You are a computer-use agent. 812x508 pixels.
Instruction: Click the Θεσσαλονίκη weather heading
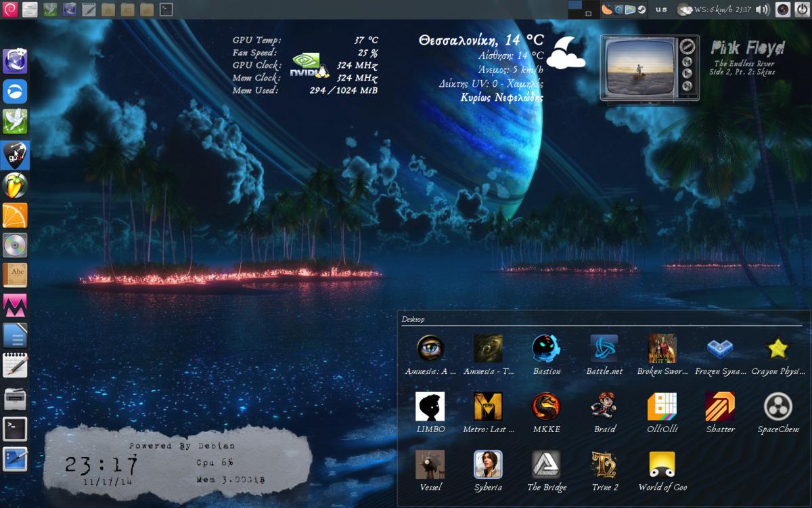tap(480, 40)
